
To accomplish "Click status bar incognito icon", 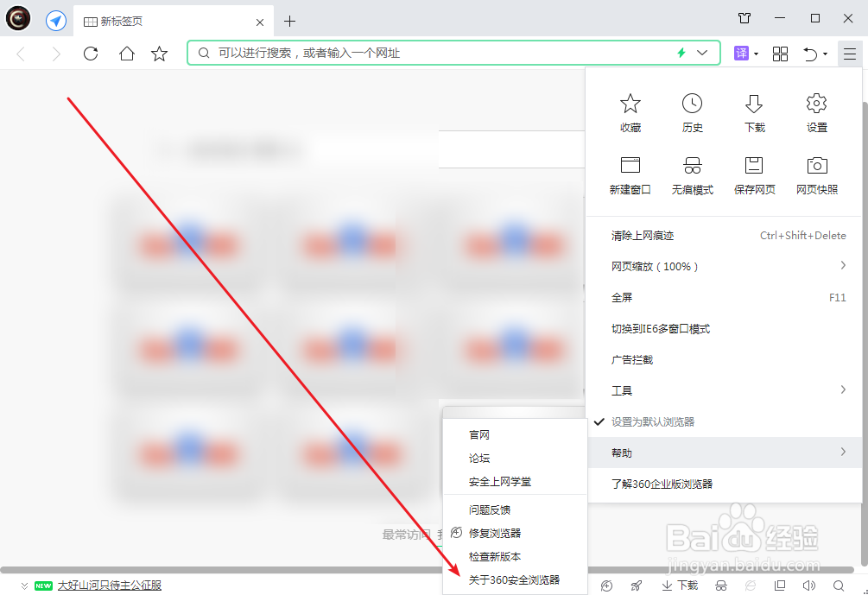I will [x=721, y=586].
